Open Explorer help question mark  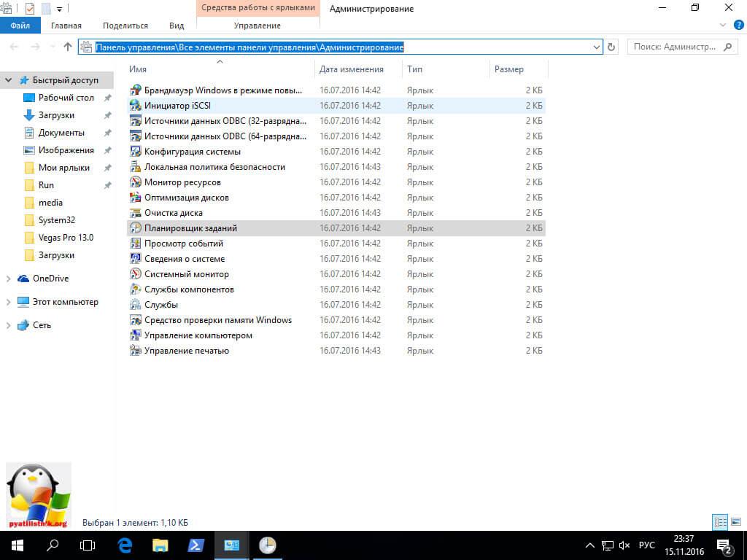click(738, 26)
